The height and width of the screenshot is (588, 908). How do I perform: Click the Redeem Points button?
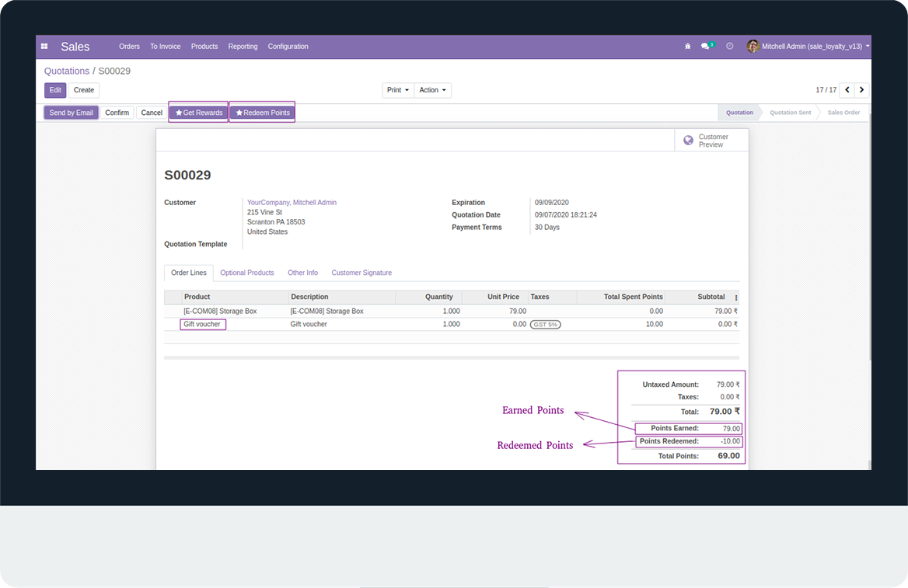tap(262, 113)
